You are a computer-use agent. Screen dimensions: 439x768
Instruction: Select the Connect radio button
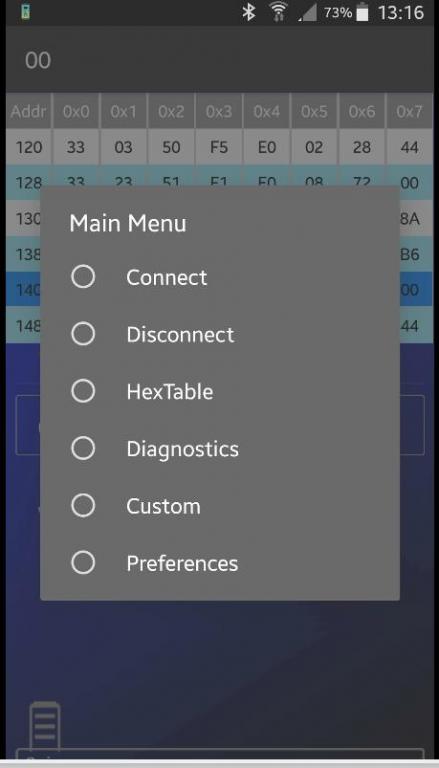[83, 277]
